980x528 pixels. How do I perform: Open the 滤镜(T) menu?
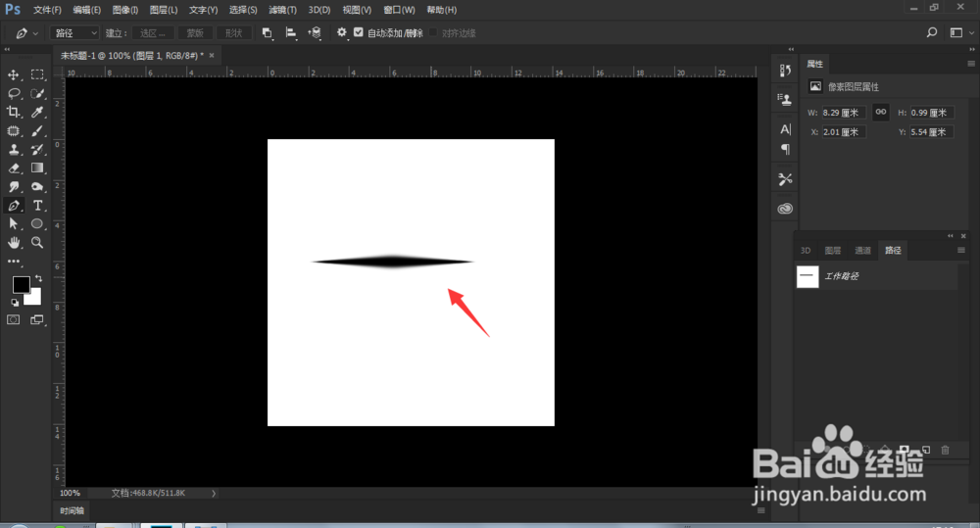282,10
